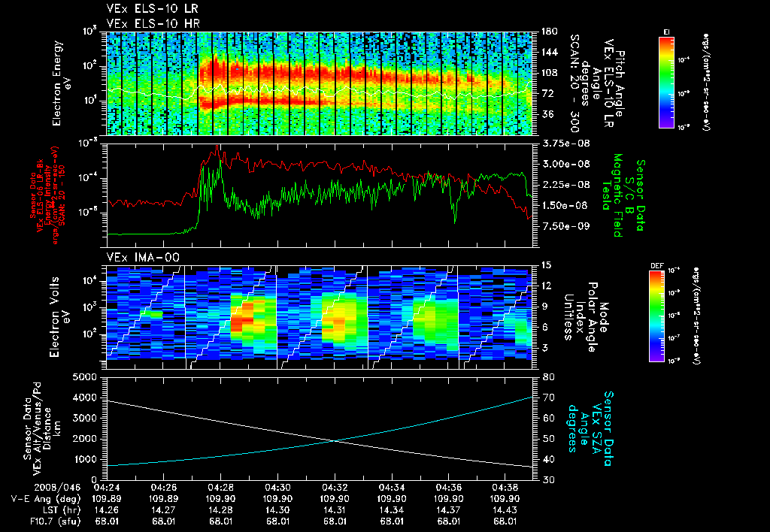Click the LST value 14.26

click(107, 510)
